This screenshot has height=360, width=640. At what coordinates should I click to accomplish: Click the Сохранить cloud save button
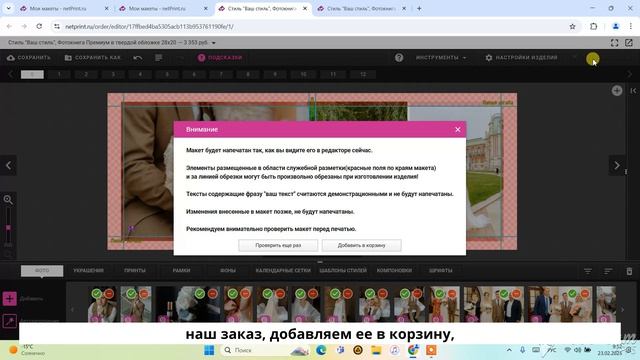pyautogui.click(x=29, y=58)
